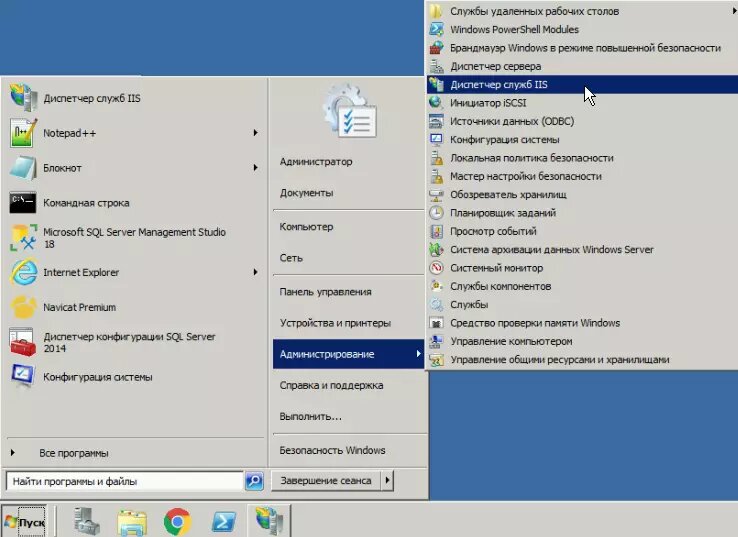Launch Google Chrome from the taskbar

tap(177, 521)
